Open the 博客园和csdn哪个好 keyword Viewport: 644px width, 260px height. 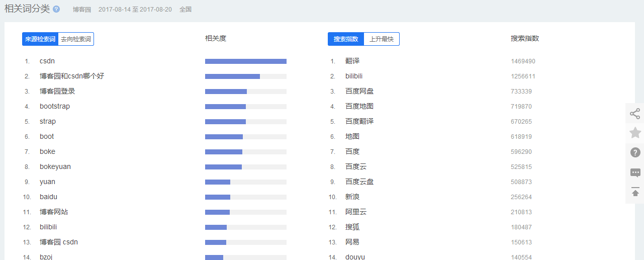point(72,76)
